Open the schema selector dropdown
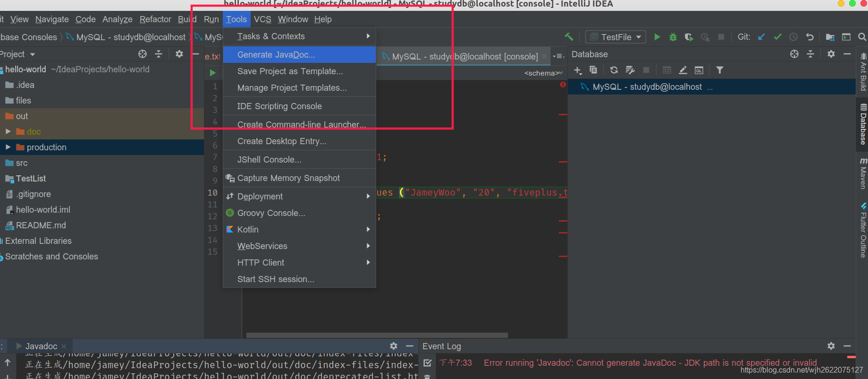This screenshot has height=379, width=868. pos(543,73)
